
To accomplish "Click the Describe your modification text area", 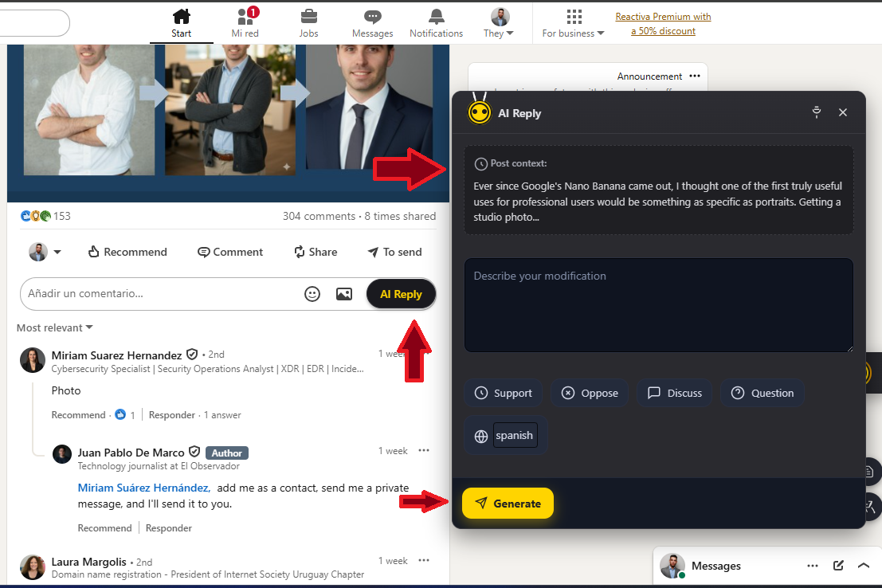I will click(x=659, y=305).
